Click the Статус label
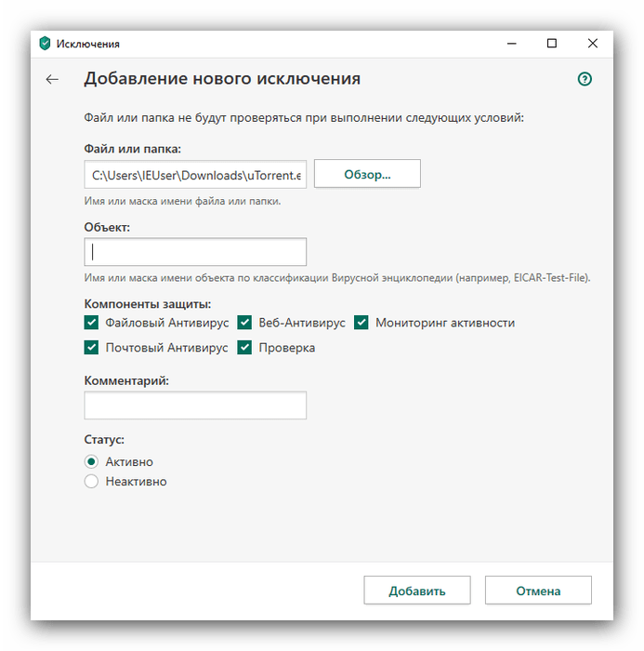Screen dimensions: 644x651 coord(104,439)
